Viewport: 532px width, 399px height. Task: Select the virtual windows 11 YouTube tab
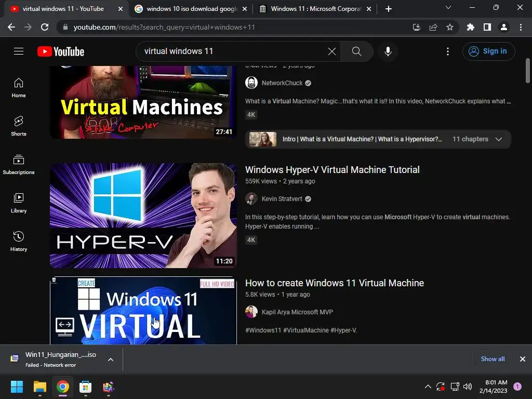pyautogui.click(x=63, y=9)
